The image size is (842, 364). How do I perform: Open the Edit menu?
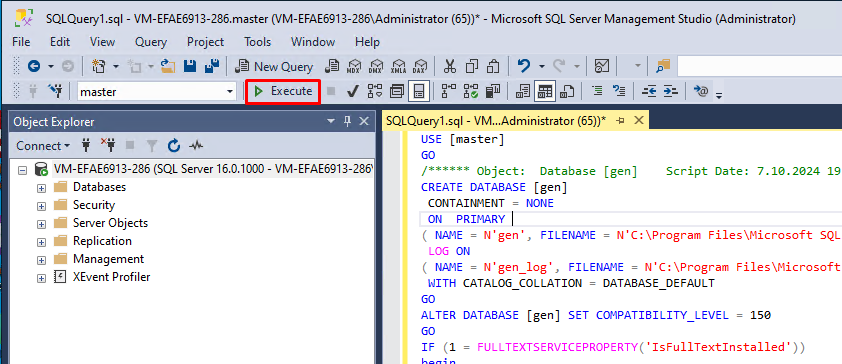click(x=60, y=42)
